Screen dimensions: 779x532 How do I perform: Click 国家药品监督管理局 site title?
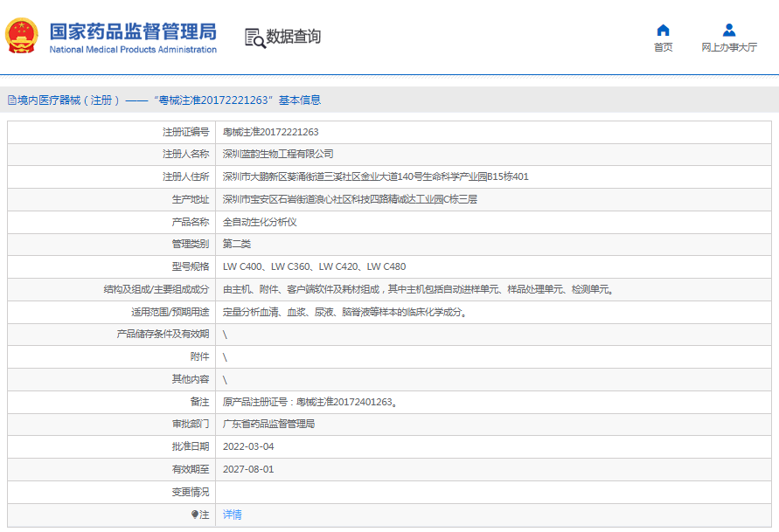coord(133,31)
